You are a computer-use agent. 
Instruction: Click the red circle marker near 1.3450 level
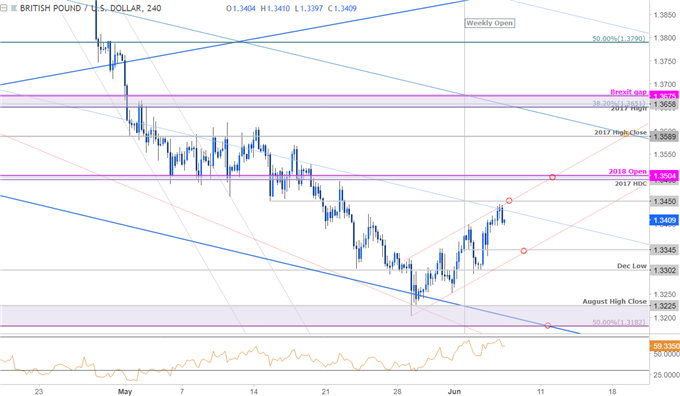coord(509,200)
